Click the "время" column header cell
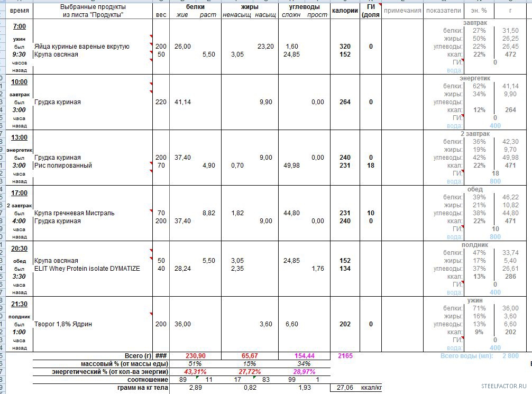 20,11
